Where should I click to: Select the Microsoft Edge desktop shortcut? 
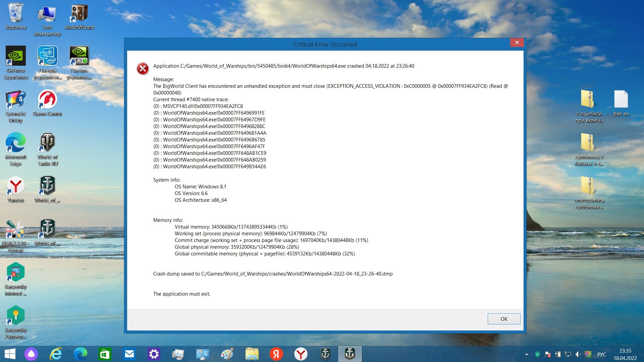(16, 149)
